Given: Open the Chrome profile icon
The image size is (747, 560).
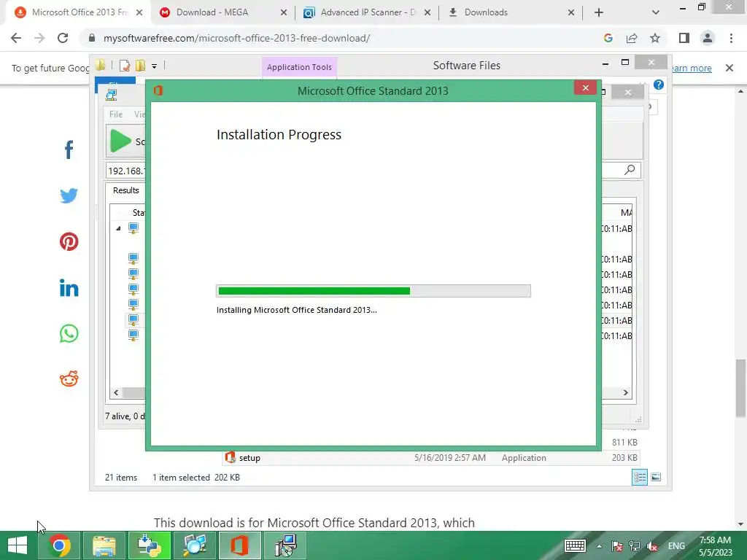Looking at the screenshot, I should pos(708,38).
